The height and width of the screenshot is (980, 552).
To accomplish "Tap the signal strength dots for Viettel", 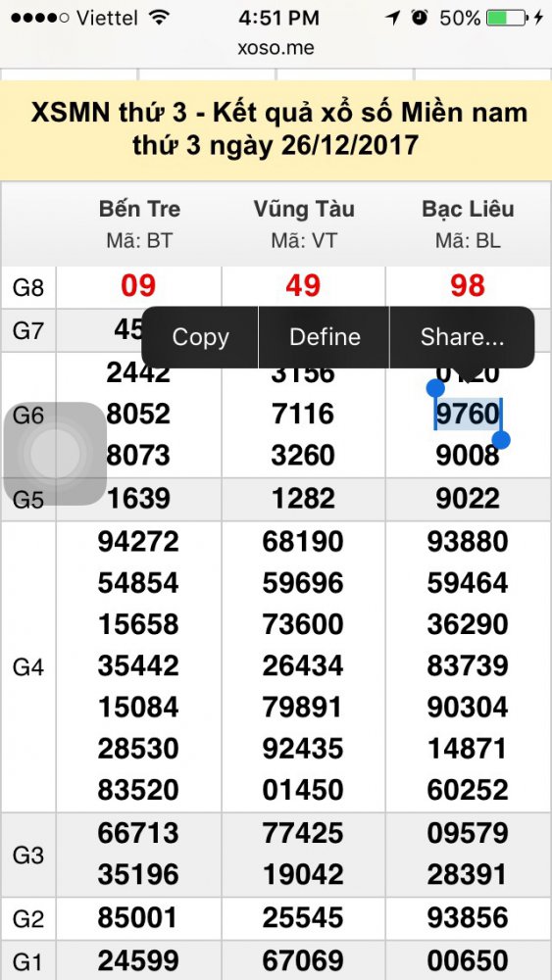I will tap(40, 18).
